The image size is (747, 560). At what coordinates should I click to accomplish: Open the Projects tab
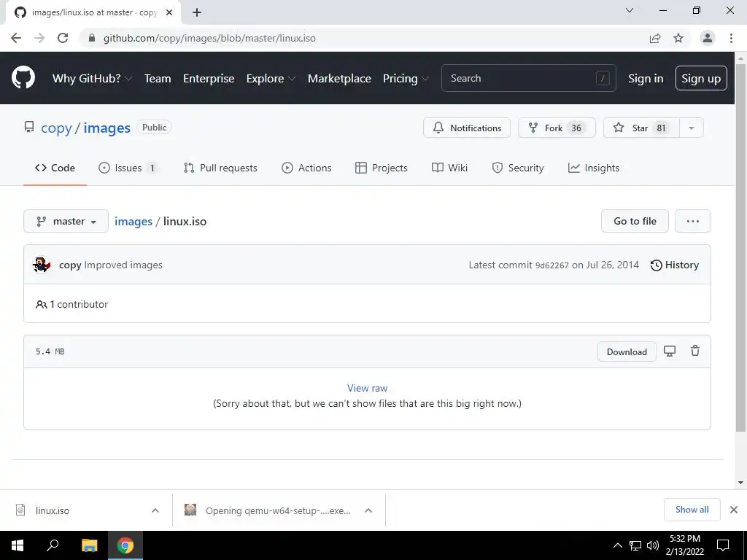(x=381, y=168)
